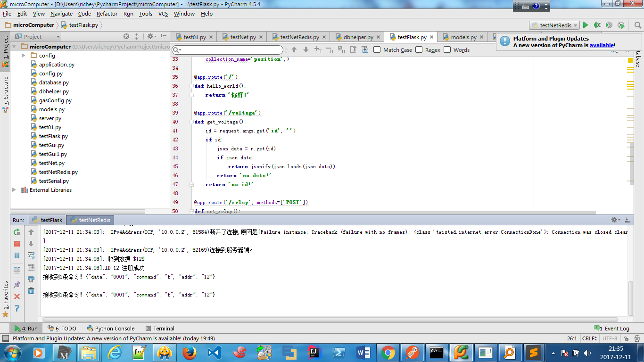Open the testNetRedis run configuration dropdown
The height and width of the screenshot is (362, 644).
pos(554,25)
